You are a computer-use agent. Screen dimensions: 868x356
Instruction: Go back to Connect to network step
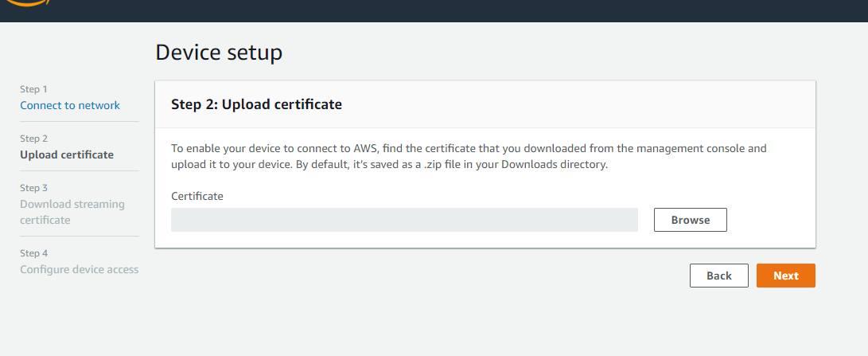[x=70, y=105]
